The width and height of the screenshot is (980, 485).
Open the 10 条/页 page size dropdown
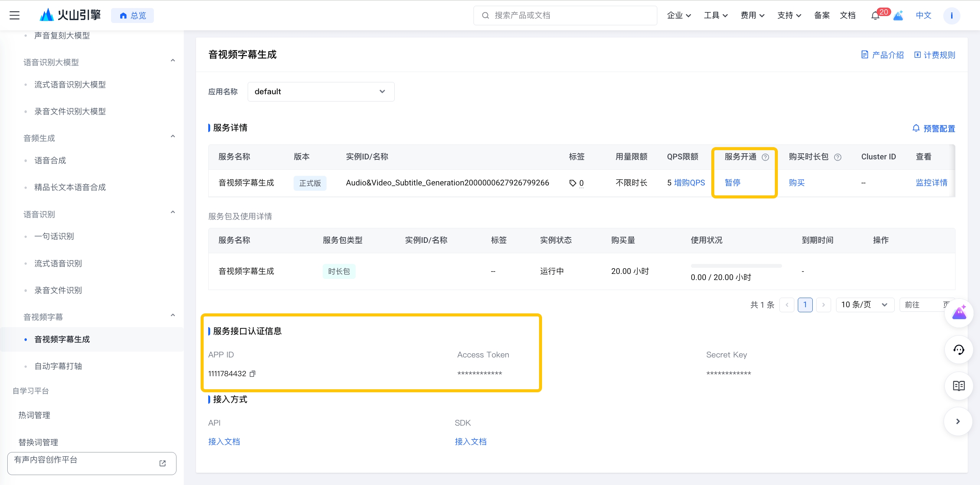[865, 305]
